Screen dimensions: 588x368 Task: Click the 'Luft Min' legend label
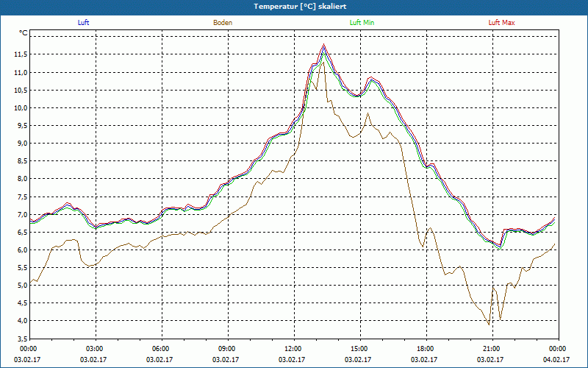tap(362, 23)
